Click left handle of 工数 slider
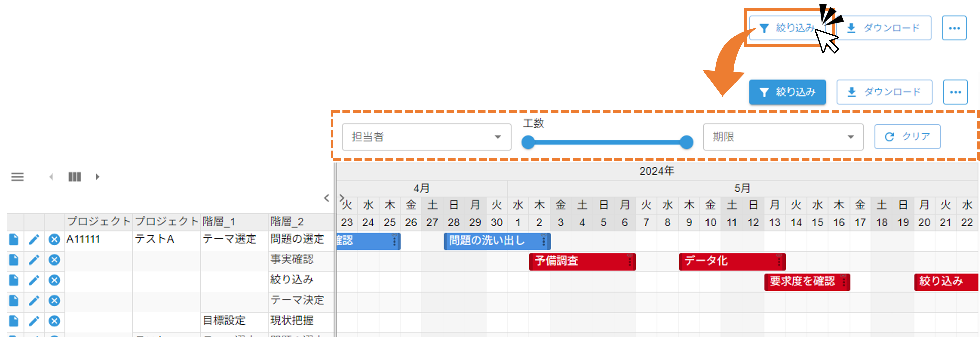 528,142
